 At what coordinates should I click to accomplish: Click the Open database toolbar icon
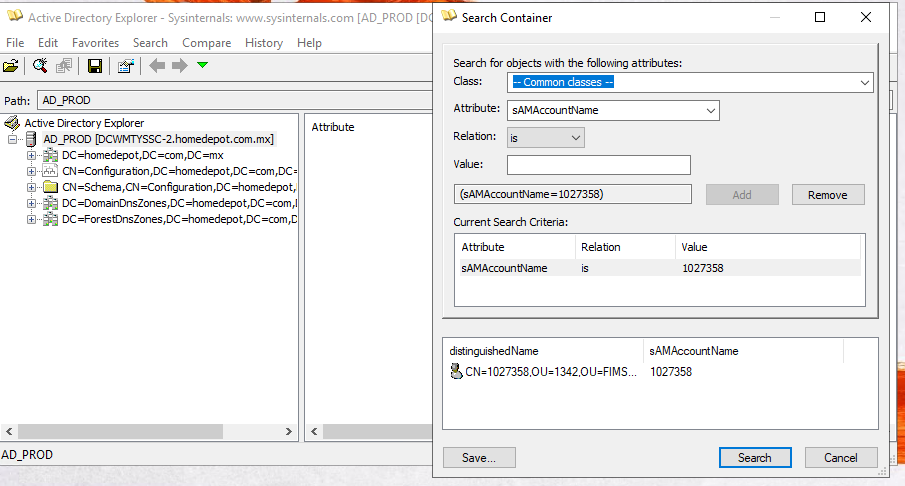pos(10,66)
